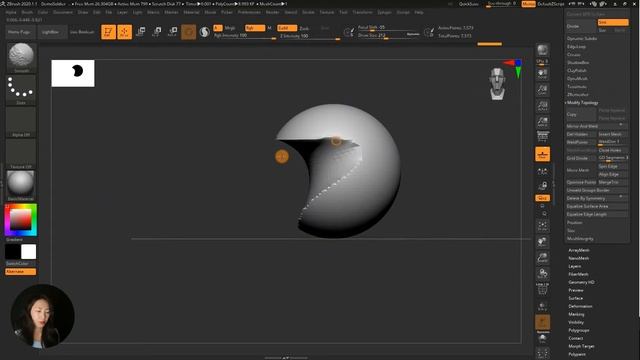Expand the EdgeLoop section
Image resolution: width=640 pixels, height=360 pixels.
pyautogui.click(x=576, y=47)
